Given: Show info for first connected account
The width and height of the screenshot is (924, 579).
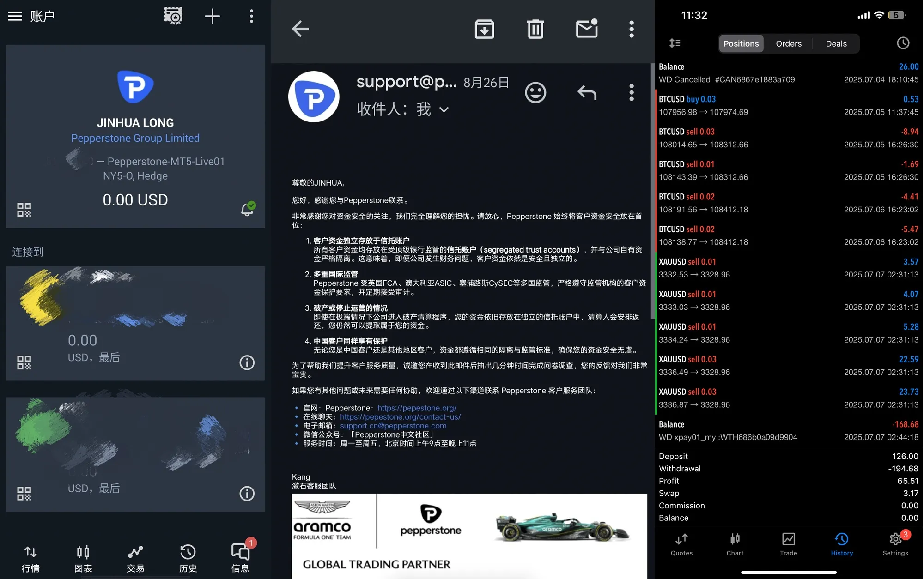Looking at the screenshot, I should [247, 362].
